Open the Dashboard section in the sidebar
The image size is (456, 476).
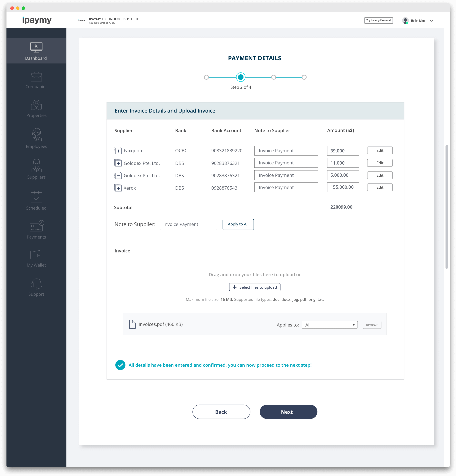(x=36, y=51)
